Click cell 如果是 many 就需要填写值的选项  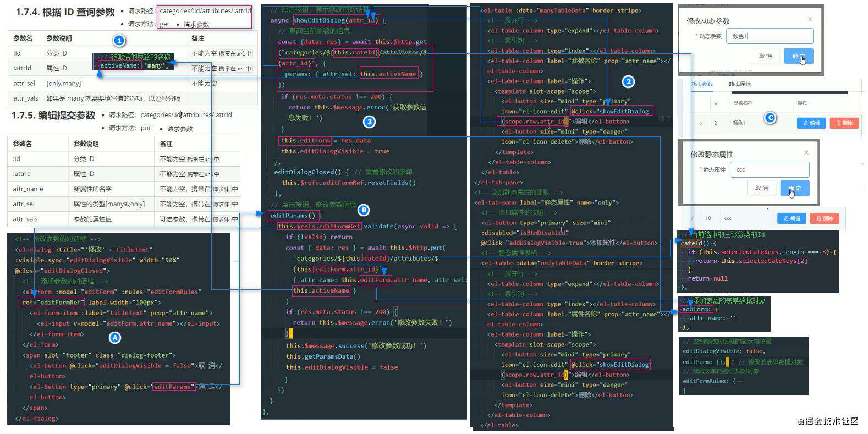113,98
